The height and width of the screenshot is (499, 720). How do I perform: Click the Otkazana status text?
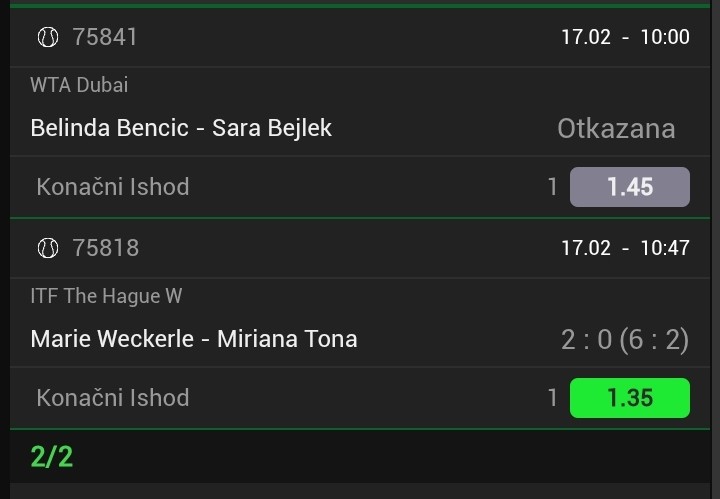pos(616,128)
